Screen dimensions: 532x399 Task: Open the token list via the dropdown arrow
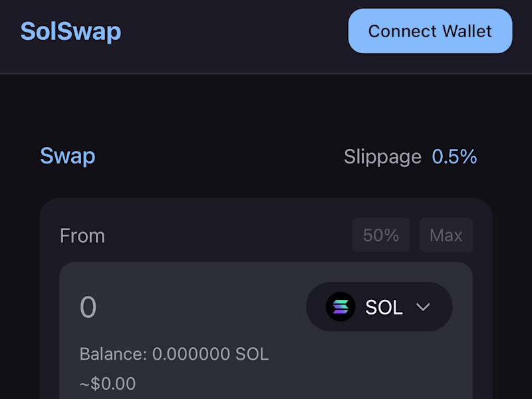[x=423, y=307]
